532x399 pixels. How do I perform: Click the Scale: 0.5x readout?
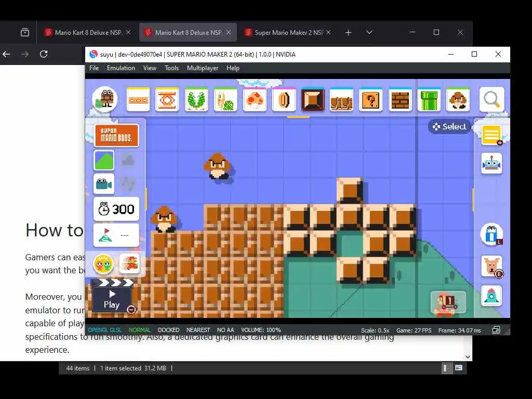pos(375,330)
